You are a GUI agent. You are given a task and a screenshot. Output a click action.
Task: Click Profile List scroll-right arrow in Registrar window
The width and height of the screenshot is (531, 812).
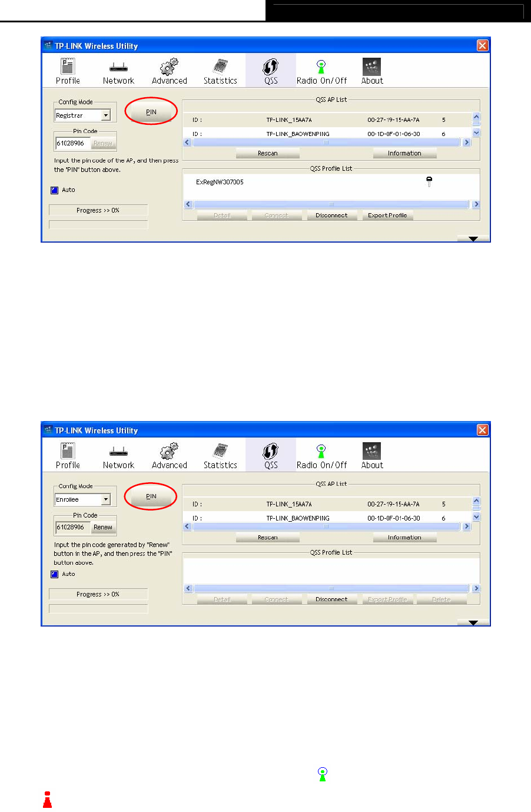(476, 204)
